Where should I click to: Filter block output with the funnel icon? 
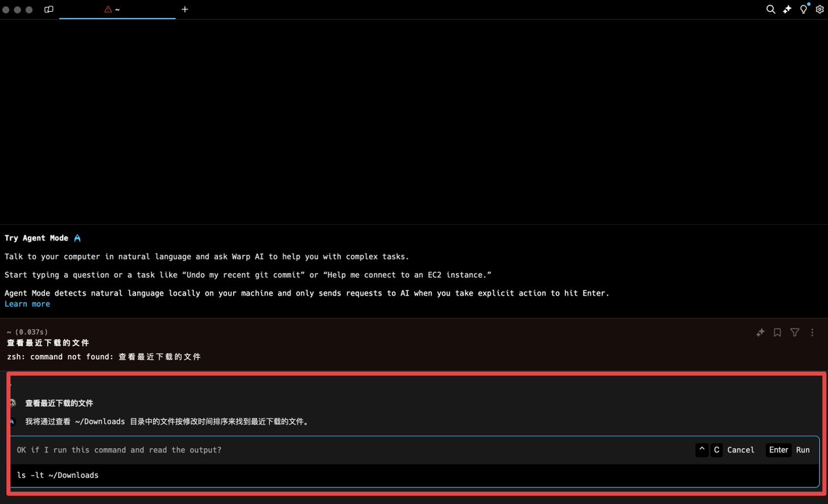pyautogui.click(x=795, y=332)
